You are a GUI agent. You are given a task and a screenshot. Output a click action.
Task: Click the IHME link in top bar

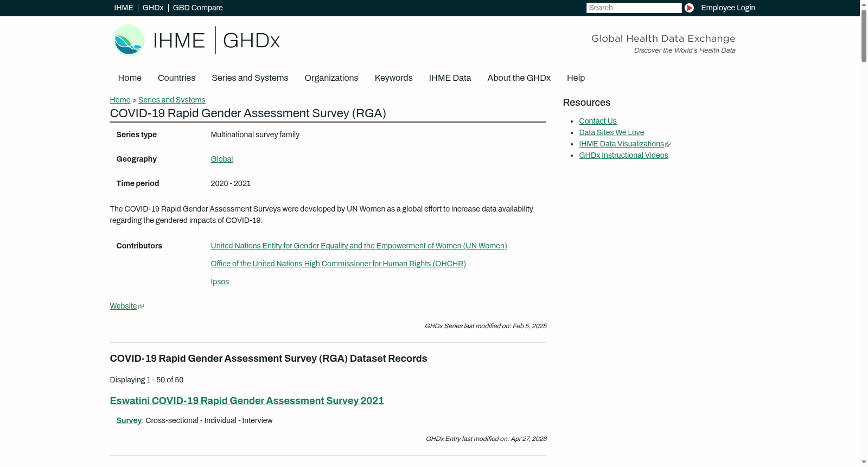pyautogui.click(x=124, y=8)
